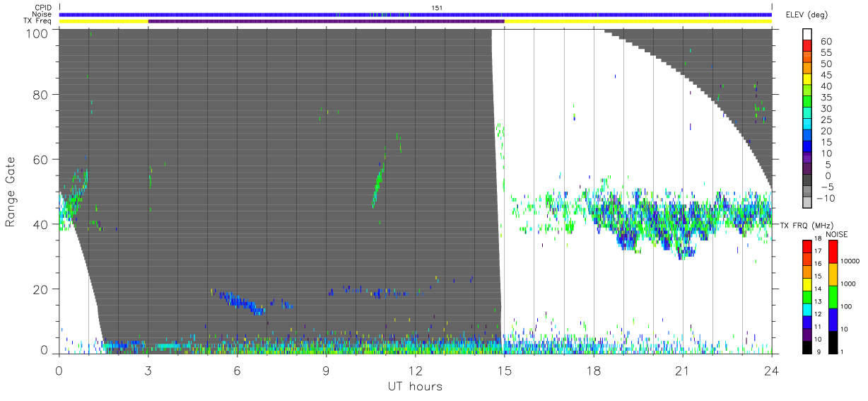Click Range Gate axis tick 80
The width and height of the screenshot is (868, 401).
[42, 94]
